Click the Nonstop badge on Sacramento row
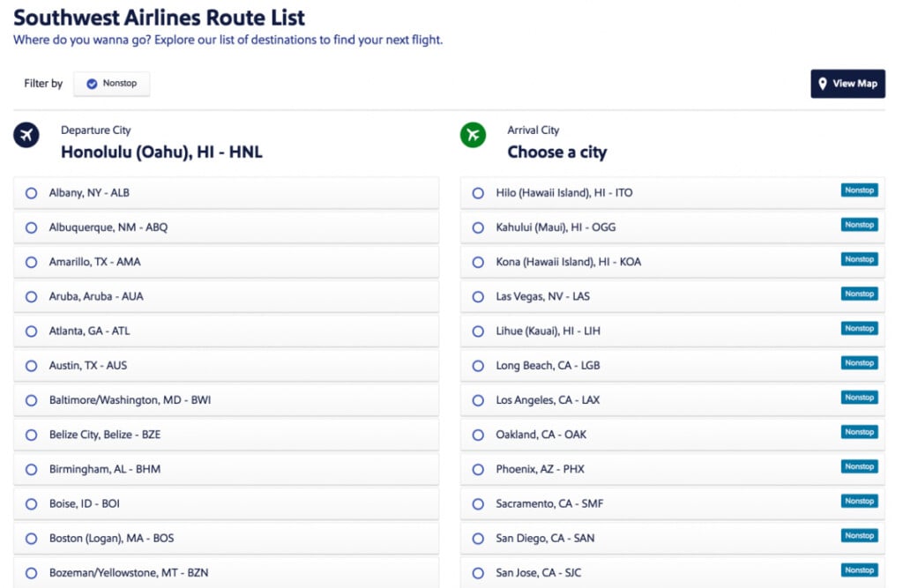The width and height of the screenshot is (903, 588). click(x=859, y=501)
